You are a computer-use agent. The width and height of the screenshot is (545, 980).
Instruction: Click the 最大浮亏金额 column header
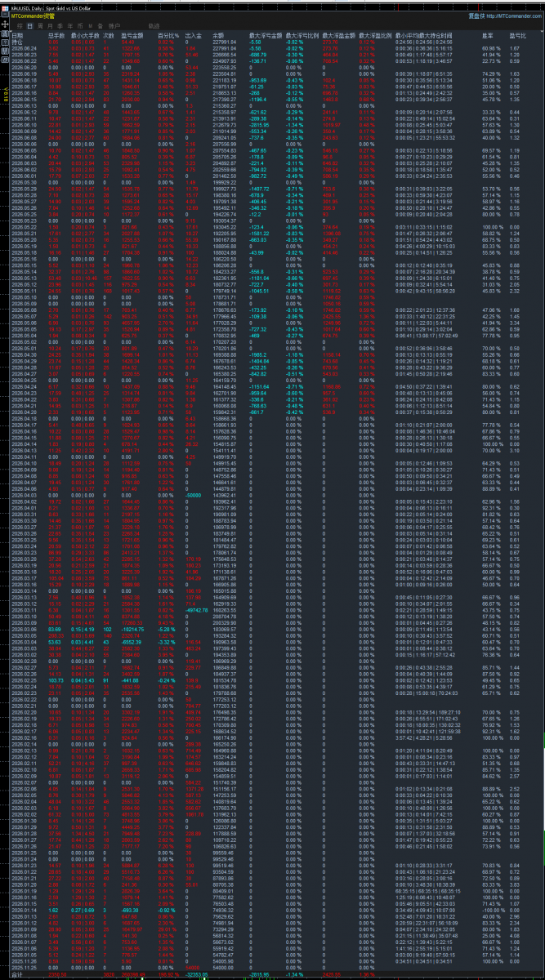(266, 36)
